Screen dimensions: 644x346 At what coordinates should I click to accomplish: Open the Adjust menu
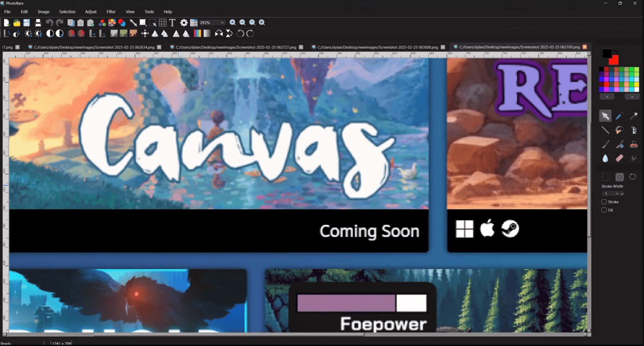[x=91, y=12]
